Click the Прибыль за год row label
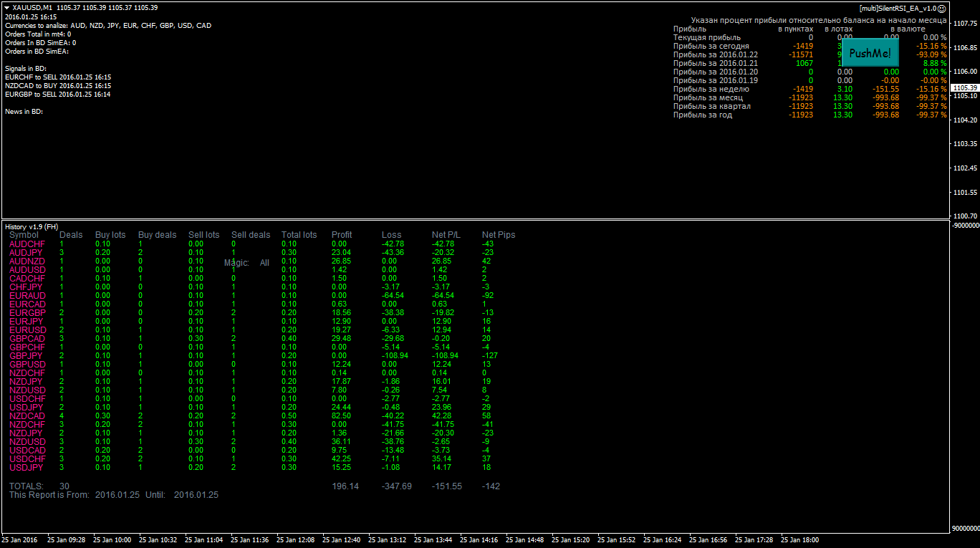980x548 pixels. tap(703, 115)
